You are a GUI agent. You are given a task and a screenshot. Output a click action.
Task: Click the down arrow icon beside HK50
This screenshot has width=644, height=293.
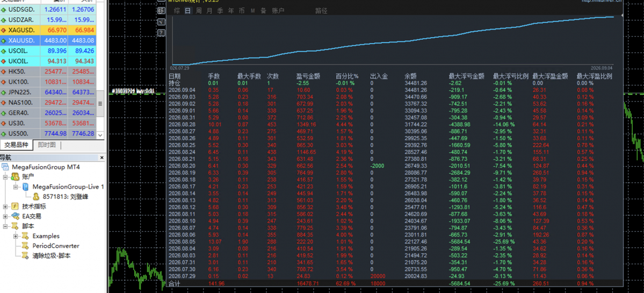tap(4, 72)
